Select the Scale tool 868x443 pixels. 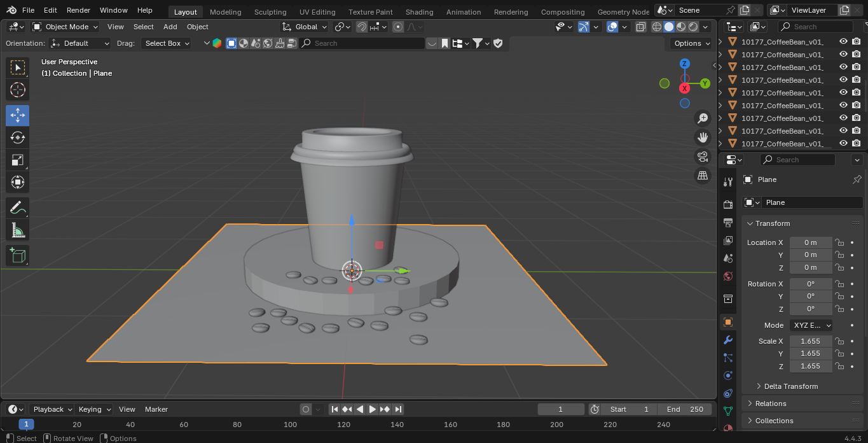point(18,160)
